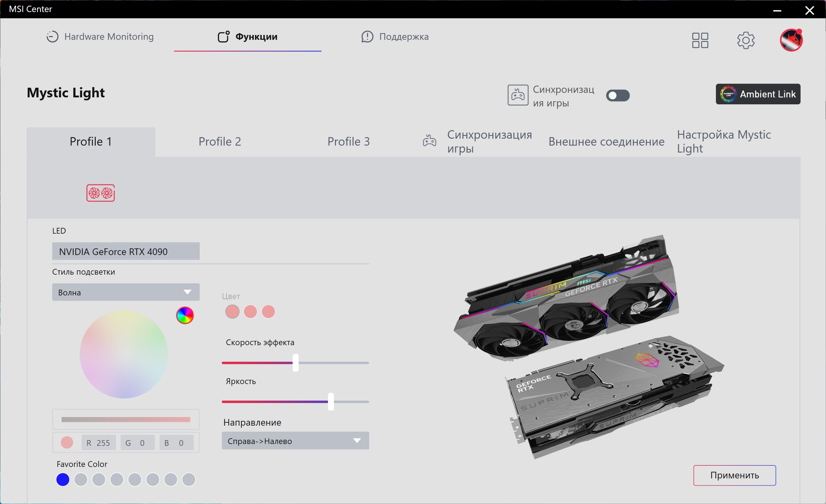Open Ambient Link
Image resolution: width=826 pixels, height=504 pixels.
click(x=758, y=94)
